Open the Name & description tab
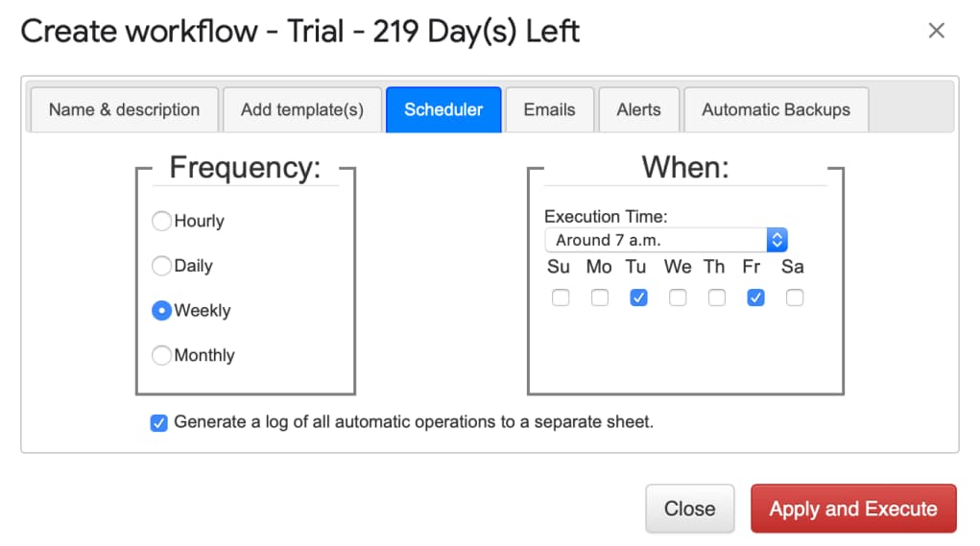Screen dimensions: 980x546 tap(124, 109)
